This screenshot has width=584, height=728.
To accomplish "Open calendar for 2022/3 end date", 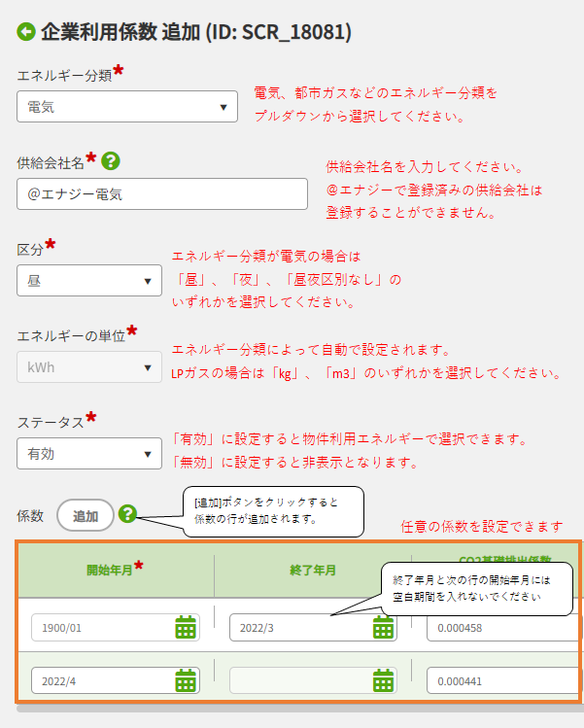I will tap(383, 627).
